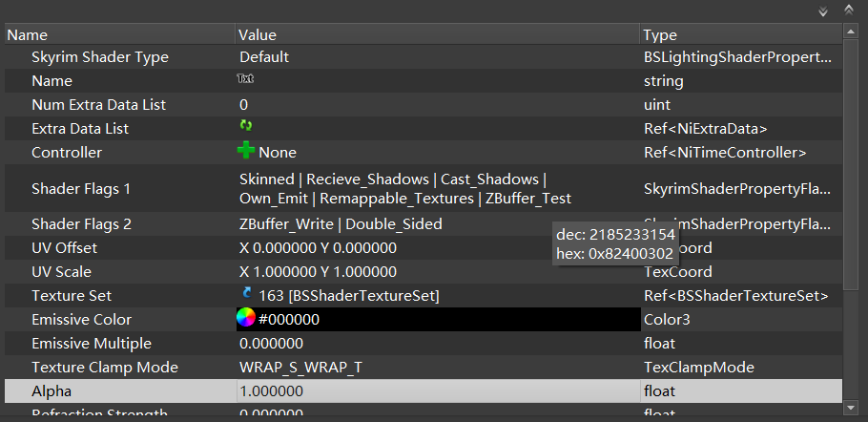Image resolution: width=868 pixels, height=422 pixels.
Task: Click the green refresh icon for Extra Data List
Action: [246, 125]
